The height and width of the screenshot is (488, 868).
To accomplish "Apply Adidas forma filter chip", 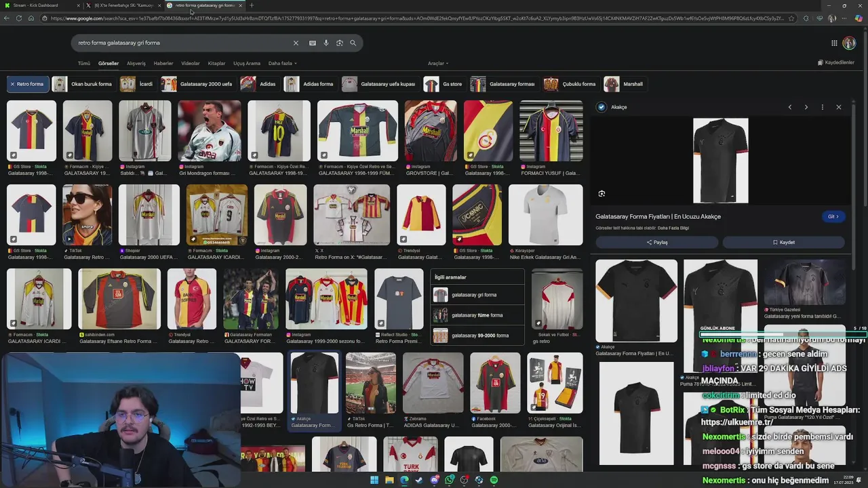I will (x=310, y=84).
